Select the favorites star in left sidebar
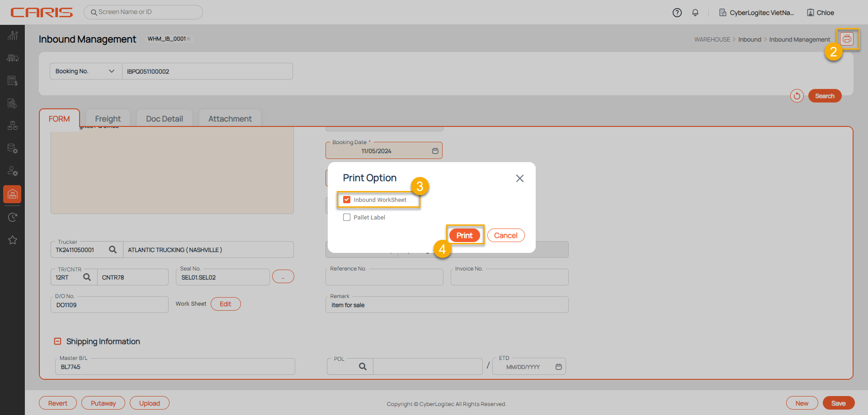The height and width of the screenshot is (415, 868). [13, 240]
